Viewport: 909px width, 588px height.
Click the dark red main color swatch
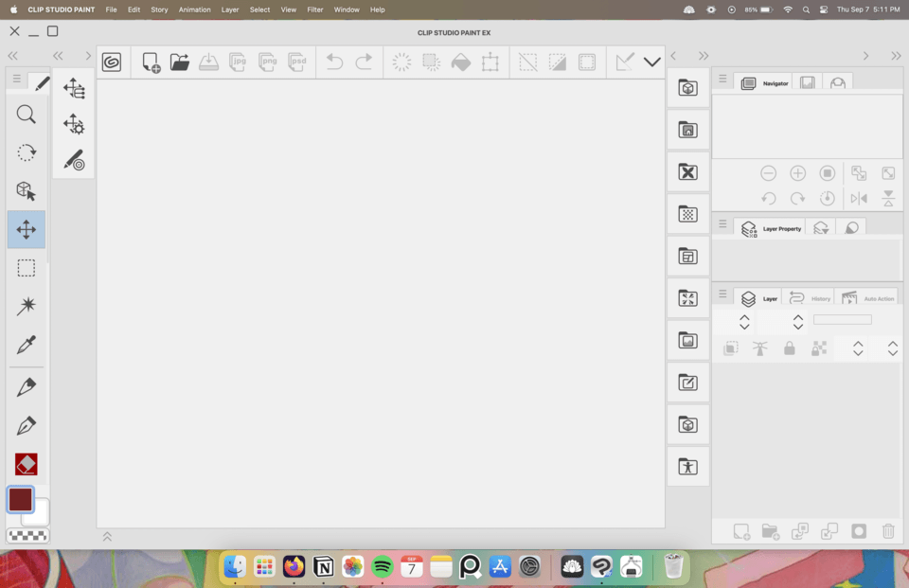[20, 497]
